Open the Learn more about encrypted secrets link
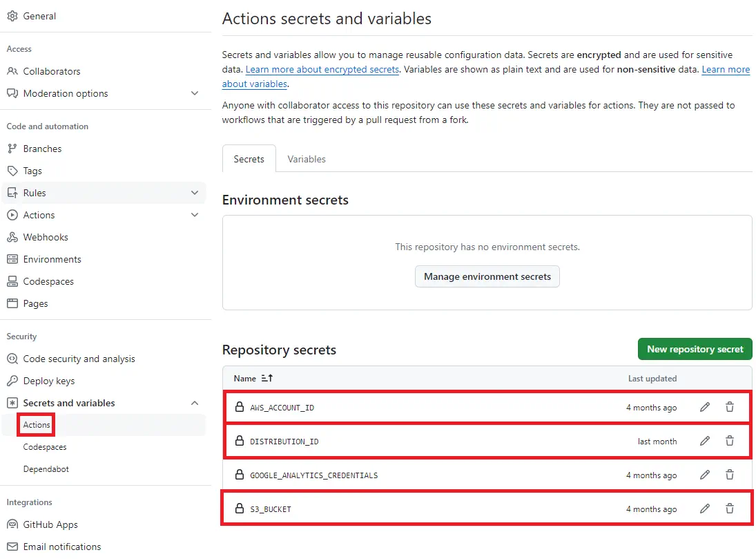 coord(322,70)
